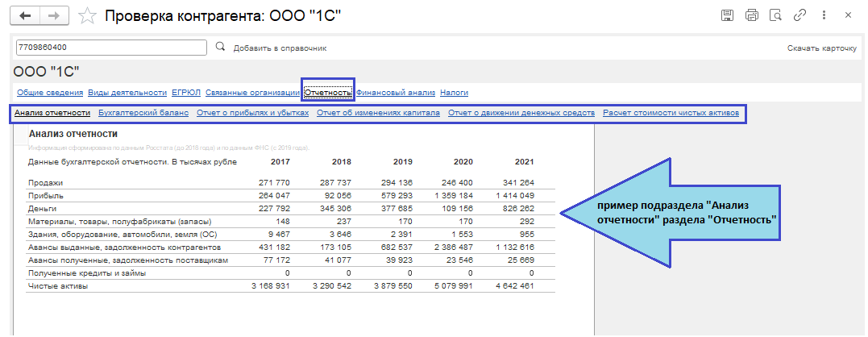Search by INN with the magnifier icon

point(220,47)
